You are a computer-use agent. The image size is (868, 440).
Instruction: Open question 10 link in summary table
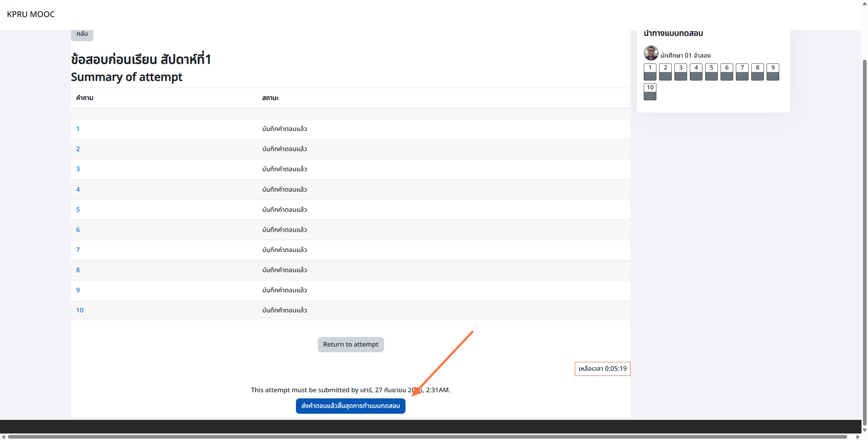(x=80, y=310)
